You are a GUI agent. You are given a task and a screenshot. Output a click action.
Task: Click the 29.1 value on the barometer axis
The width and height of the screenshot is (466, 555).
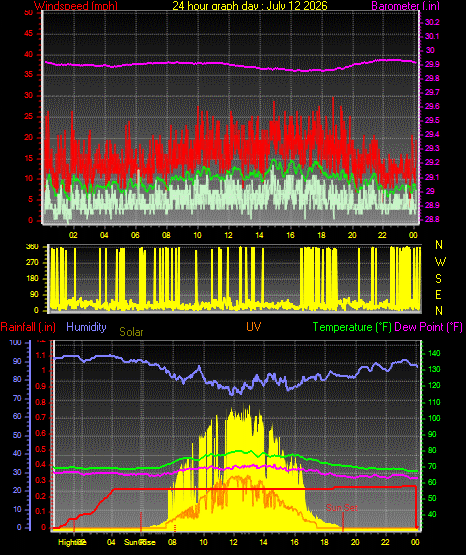432,177
